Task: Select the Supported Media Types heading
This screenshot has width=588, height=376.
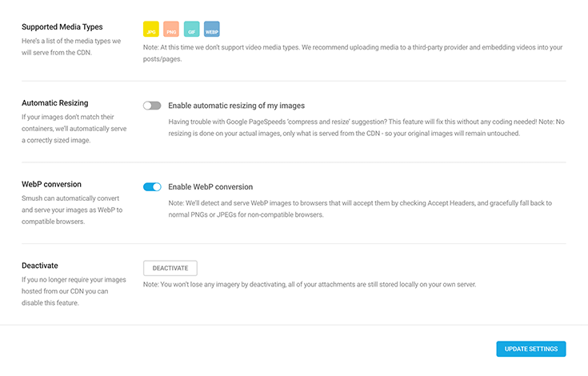Action: click(x=62, y=27)
